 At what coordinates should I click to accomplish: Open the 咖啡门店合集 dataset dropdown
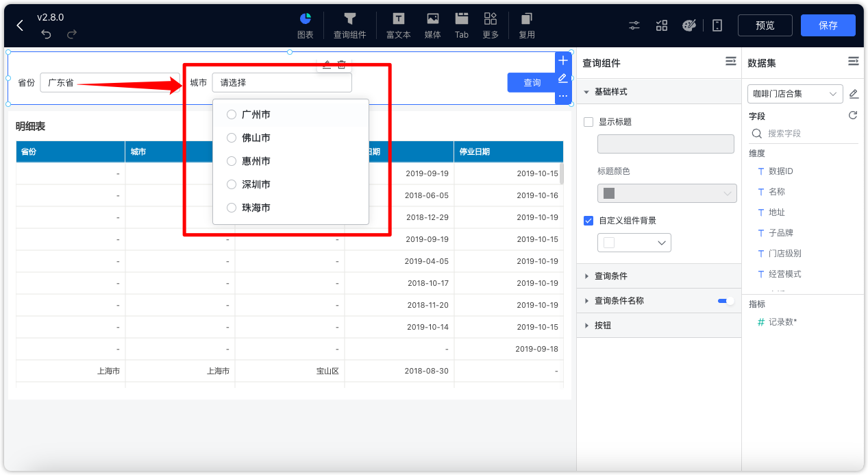794,93
